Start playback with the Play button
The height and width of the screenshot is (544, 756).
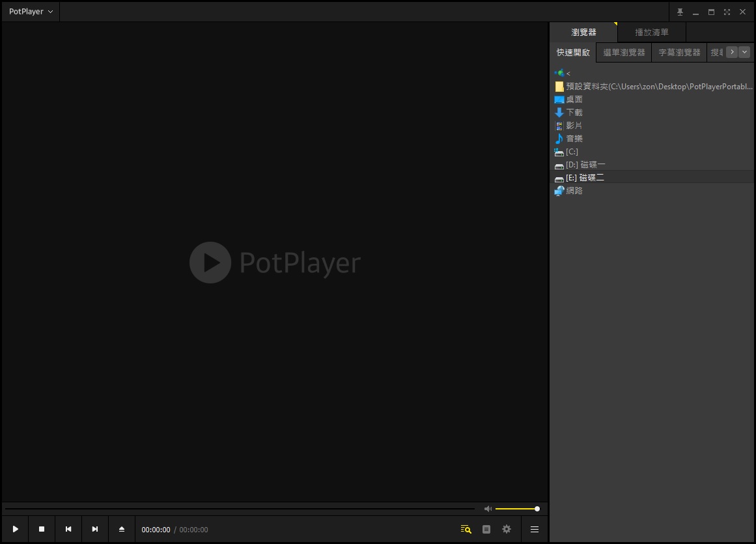coord(16,529)
